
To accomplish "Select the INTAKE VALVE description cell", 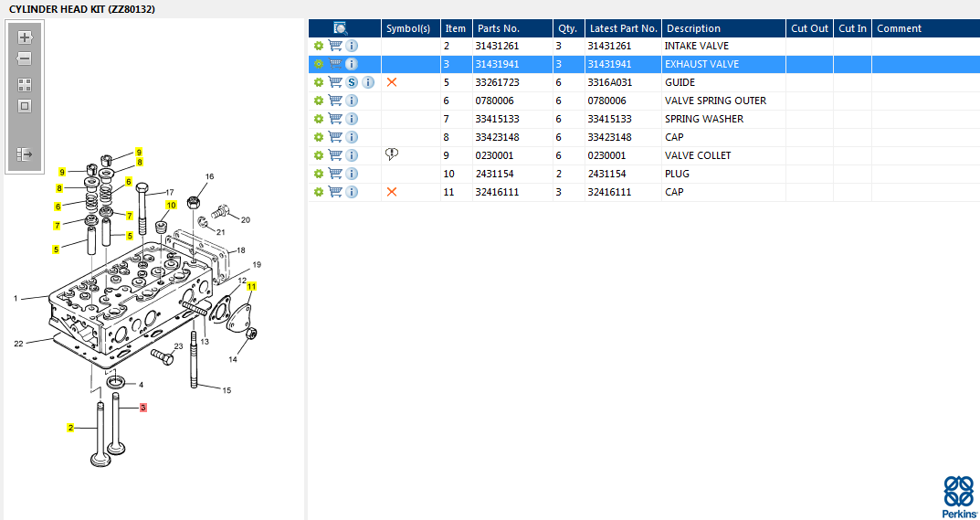I will (x=723, y=46).
